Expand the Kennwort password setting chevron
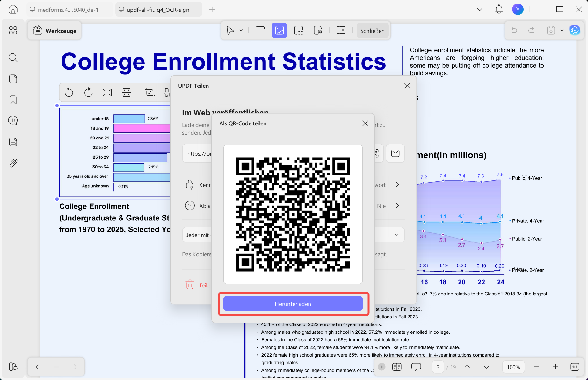The width and height of the screenshot is (588, 380). click(x=397, y=185)
